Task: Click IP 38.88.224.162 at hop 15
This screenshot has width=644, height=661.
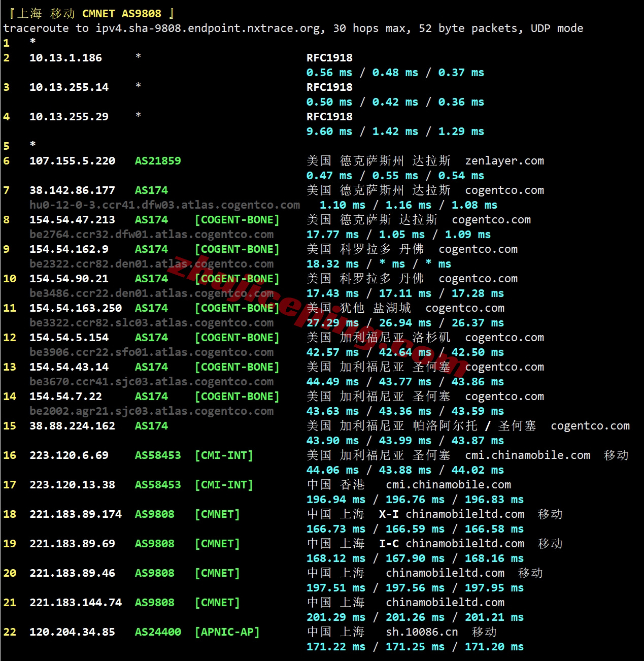Action: 72,426
